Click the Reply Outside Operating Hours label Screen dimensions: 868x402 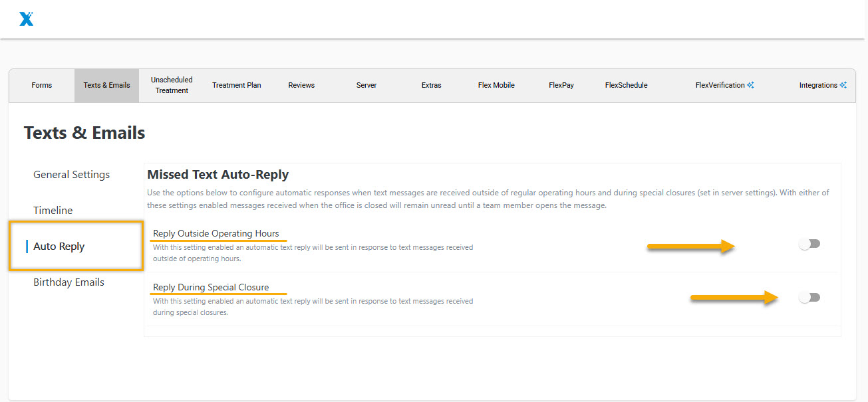pyautogui.click(x=216, y=233)
